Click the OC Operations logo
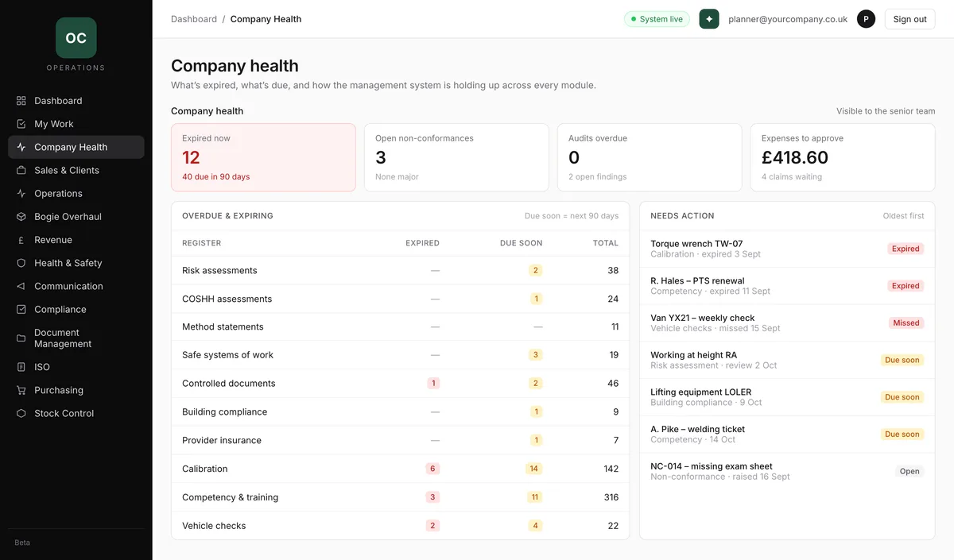Screen dimensions: 954x560 [x=76, y=38]
